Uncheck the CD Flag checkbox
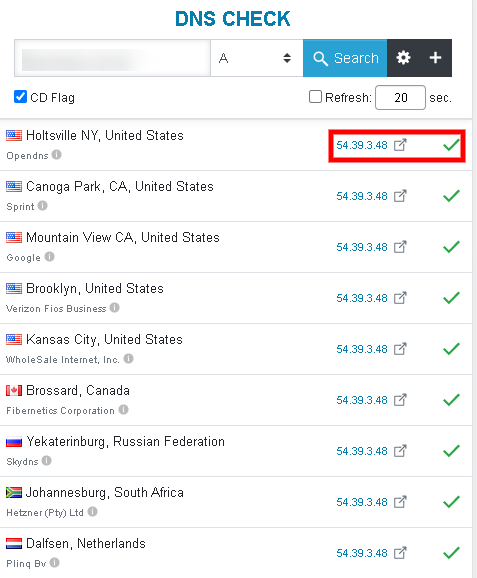477x578 pixels. pyautogui.click(x=20, y=97)
